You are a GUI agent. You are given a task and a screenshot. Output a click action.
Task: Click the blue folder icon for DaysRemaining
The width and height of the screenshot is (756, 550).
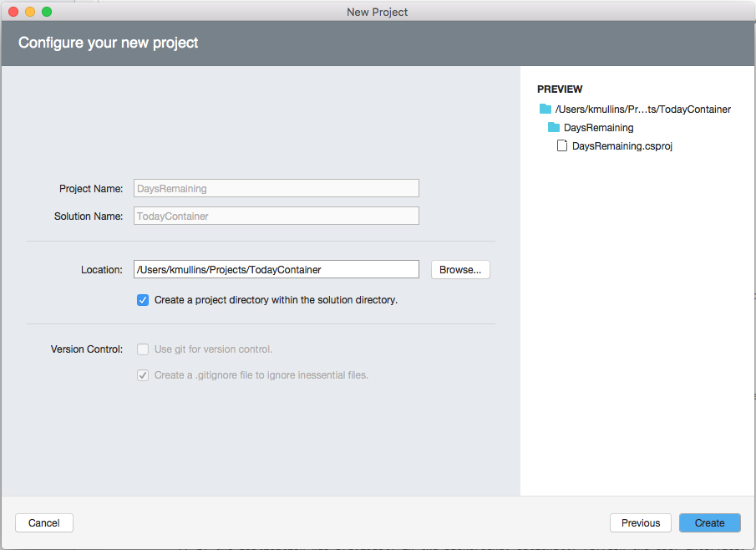[553, 127]
